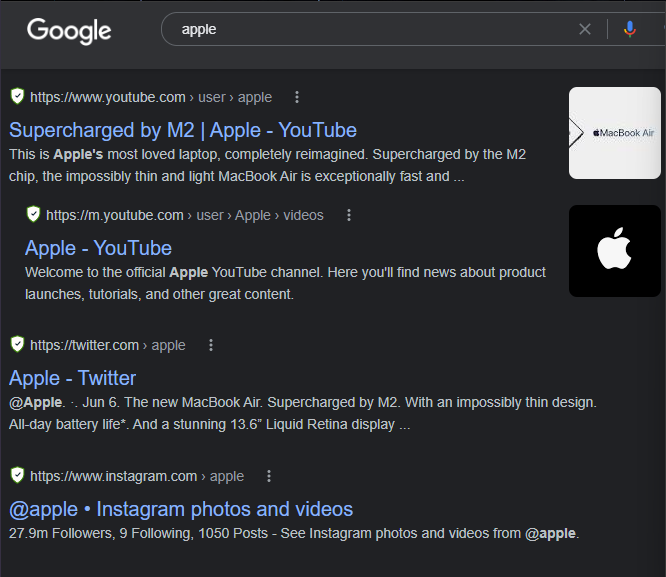Open three-dot menu for youtube.com › user › apple
The image size is (666, 577).
(x=297, y=97)
